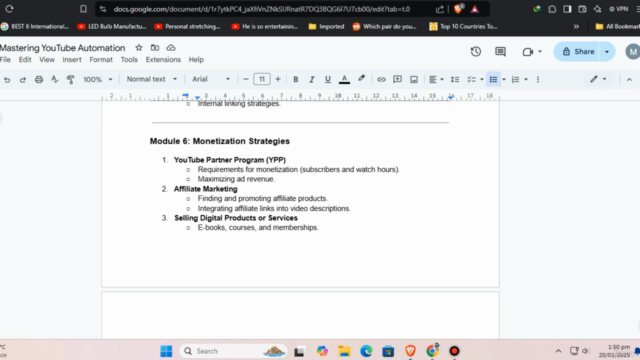Open the toolbar more options menu

538,80
